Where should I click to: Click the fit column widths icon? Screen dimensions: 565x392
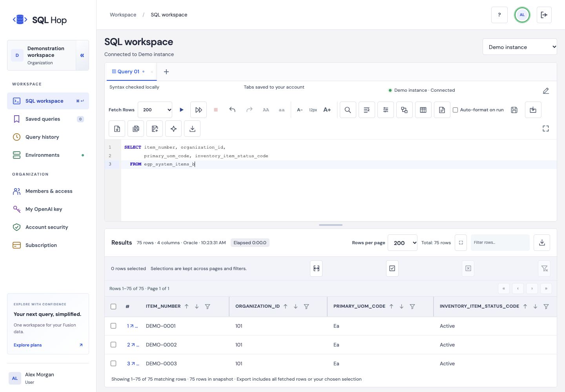pos(316,269)
